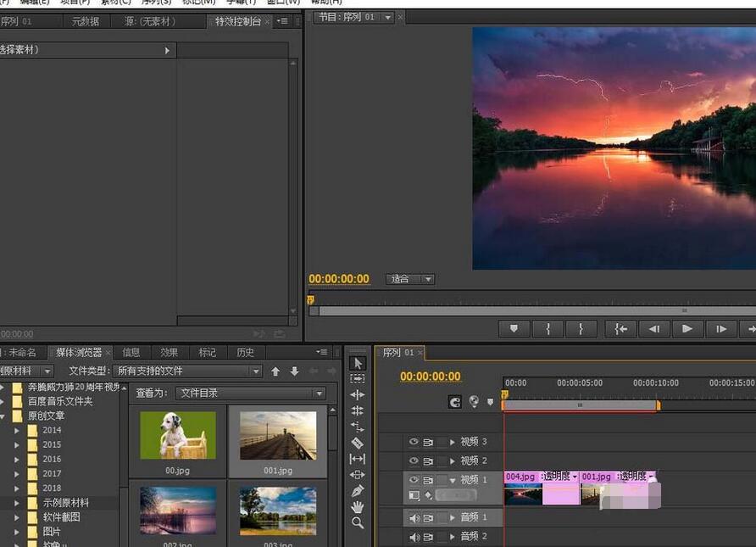Open the 文件类型 filter dropdown
The width and height of the screenshot is (756, 547).
click(x=188, y=371)
